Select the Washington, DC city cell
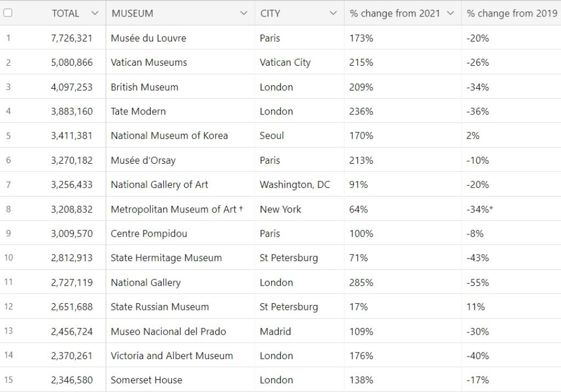Viewport: 561px width, 392px height. pos(295,185)
